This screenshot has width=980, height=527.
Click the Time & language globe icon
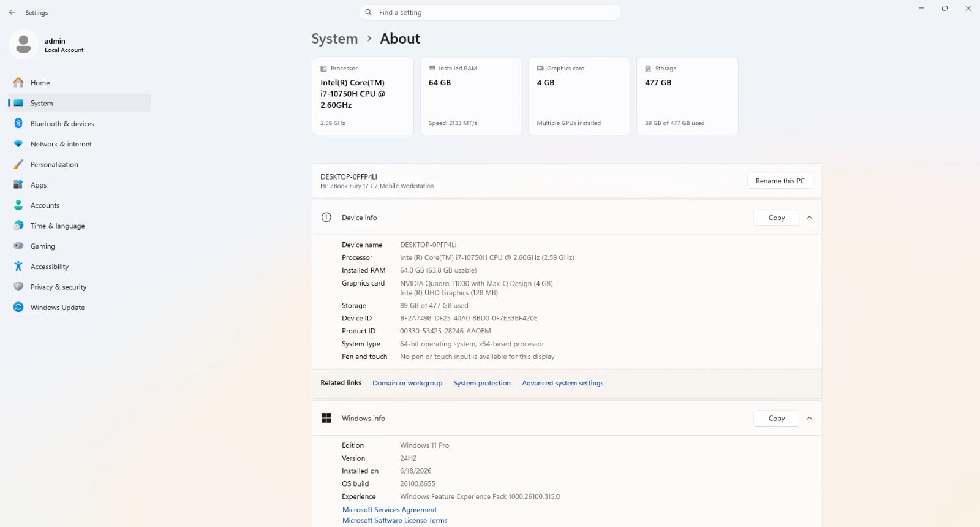point(18,226)
